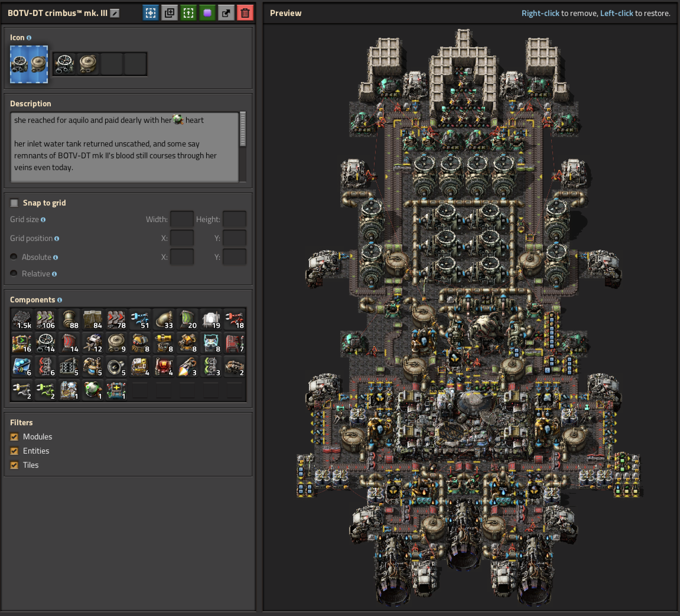The image size is (680, 616).
Task: Open Grid size info tooltip icon
Action: point(43,219)
